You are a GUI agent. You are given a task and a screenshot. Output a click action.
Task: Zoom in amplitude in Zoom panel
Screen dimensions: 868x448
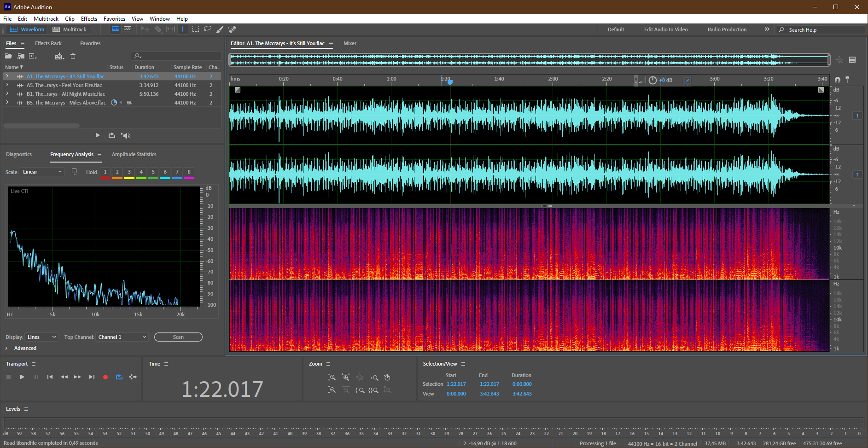(332, 377)
